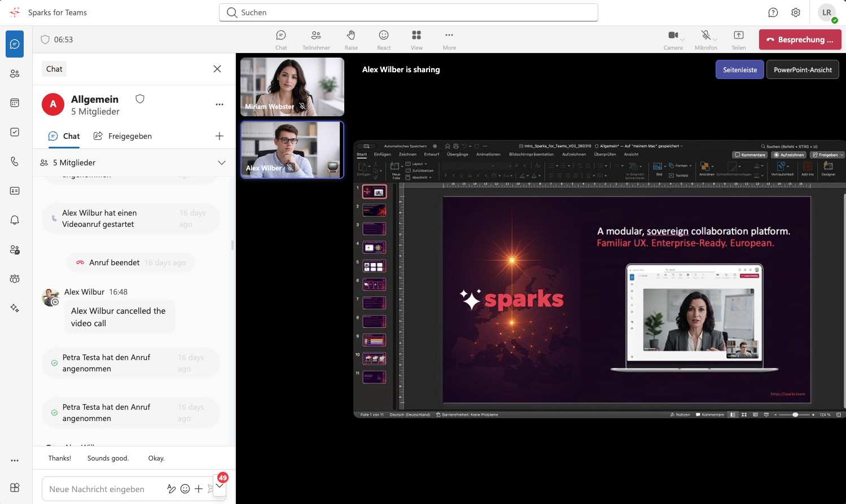Click the "5 Mitglieder" subtitle under Allgemein
846x504 pixels.
point(95,112)
